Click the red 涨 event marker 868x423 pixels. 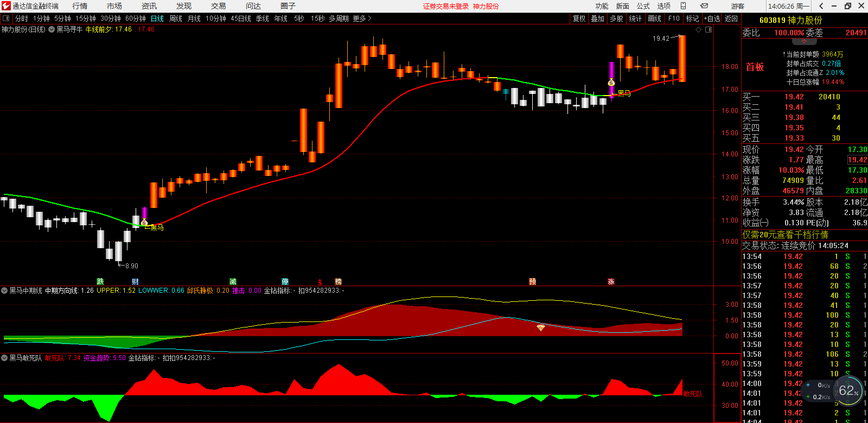pos(611,281)
